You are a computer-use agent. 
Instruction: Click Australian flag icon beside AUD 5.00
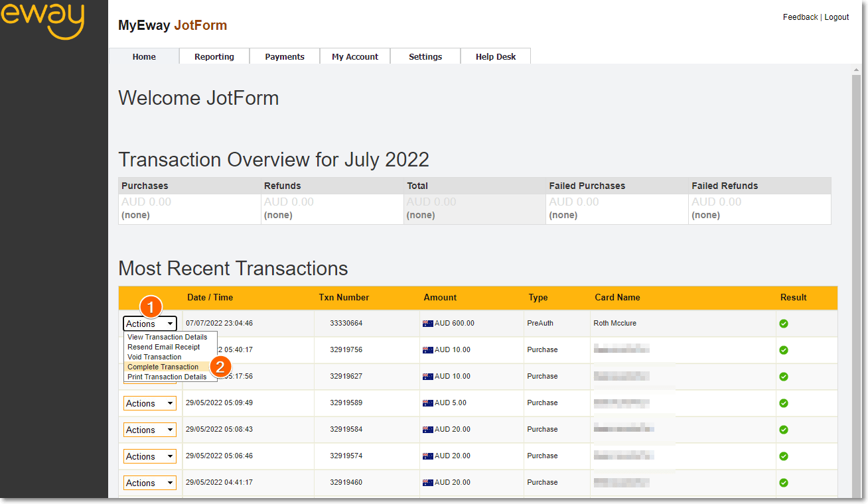428,403
